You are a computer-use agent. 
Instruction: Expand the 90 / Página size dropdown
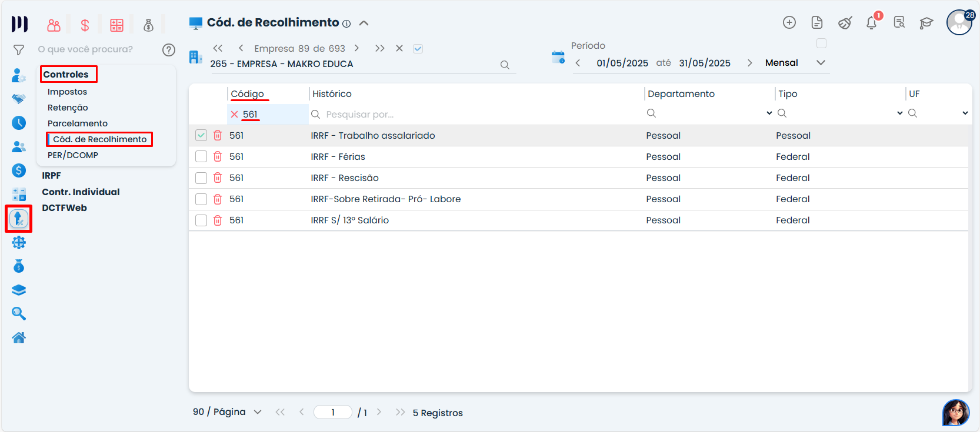(257, 412)
